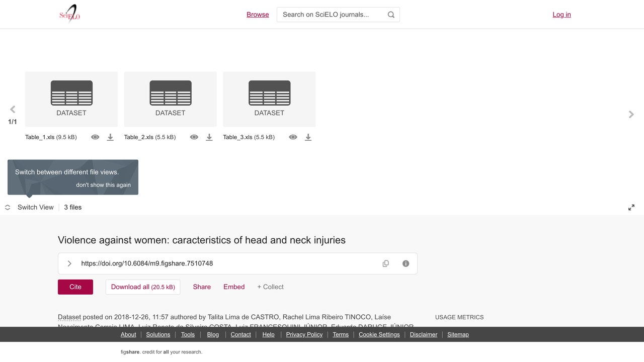Image resolution: width=644 pixels, height=362 pixels.
Task: Open the Terms footer link
Action: 341,334
